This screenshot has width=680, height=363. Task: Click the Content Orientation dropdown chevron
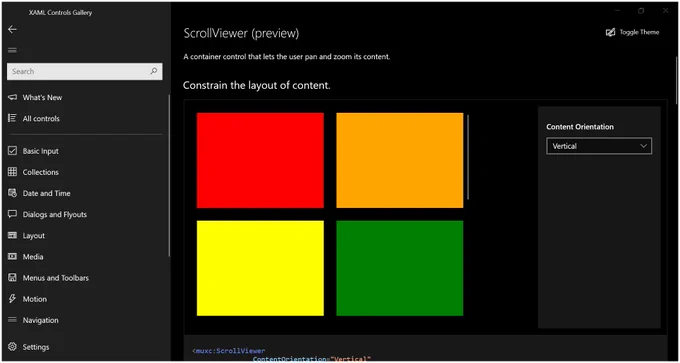point(644,146)
